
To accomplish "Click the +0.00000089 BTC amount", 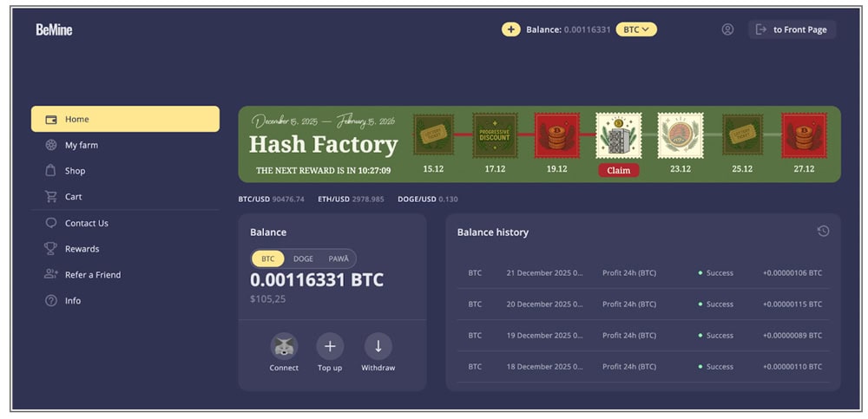I will tap(792, 336).
